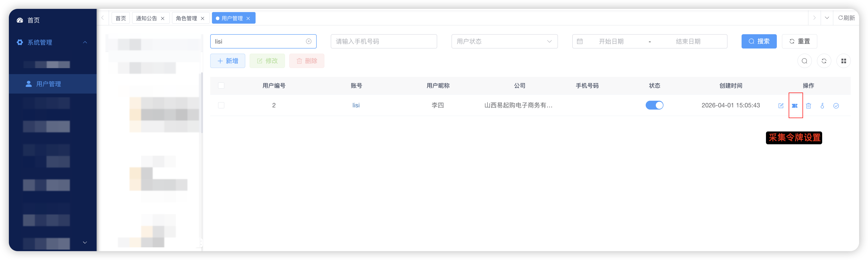This screenshot has width=868, height=260.
Task: Click the edit pencil icon in lisi row
Action: pyautogui.click(x=781, y=106)
